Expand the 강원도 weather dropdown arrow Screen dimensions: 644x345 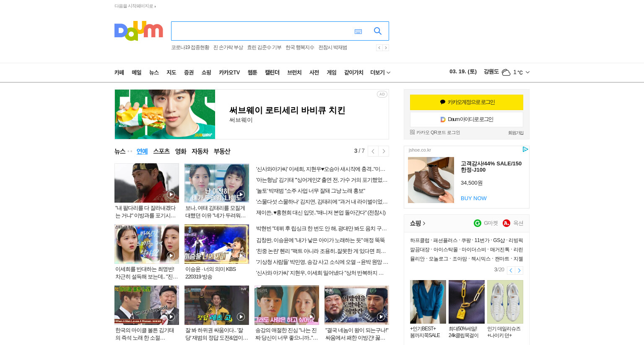click(x=527, y=72)
